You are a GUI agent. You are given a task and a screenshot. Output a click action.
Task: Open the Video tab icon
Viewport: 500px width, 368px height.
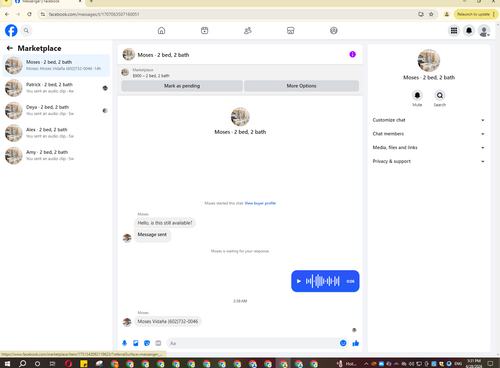[x=204, y=31]
